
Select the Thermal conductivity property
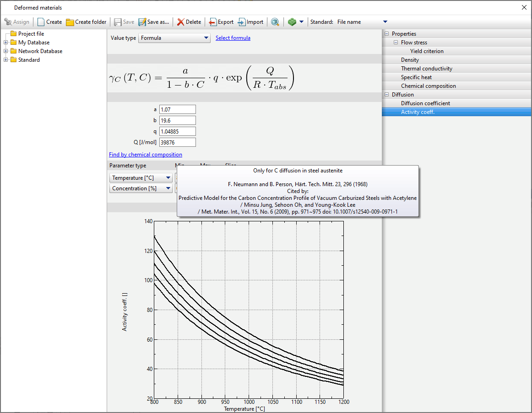(x=426, y=69)
